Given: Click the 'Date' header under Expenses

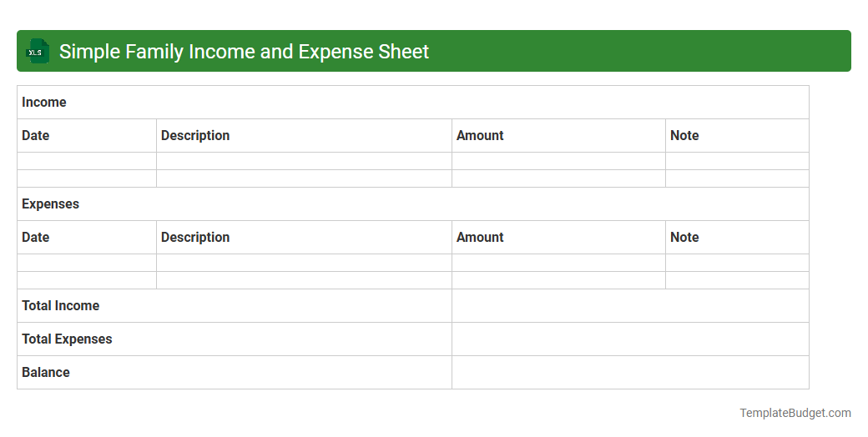Looking at the screenshot, I should click(87, 238).
